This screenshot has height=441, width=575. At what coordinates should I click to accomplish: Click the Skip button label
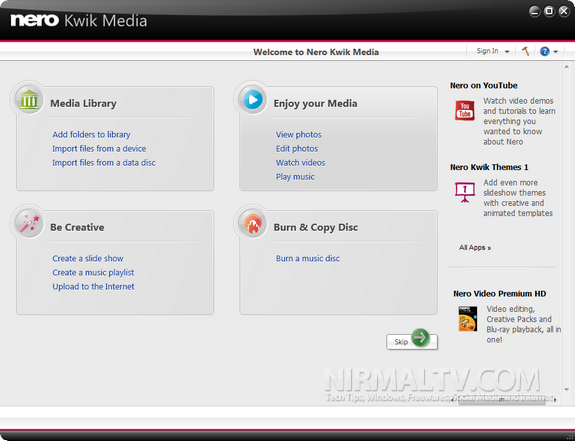[401, 342]
